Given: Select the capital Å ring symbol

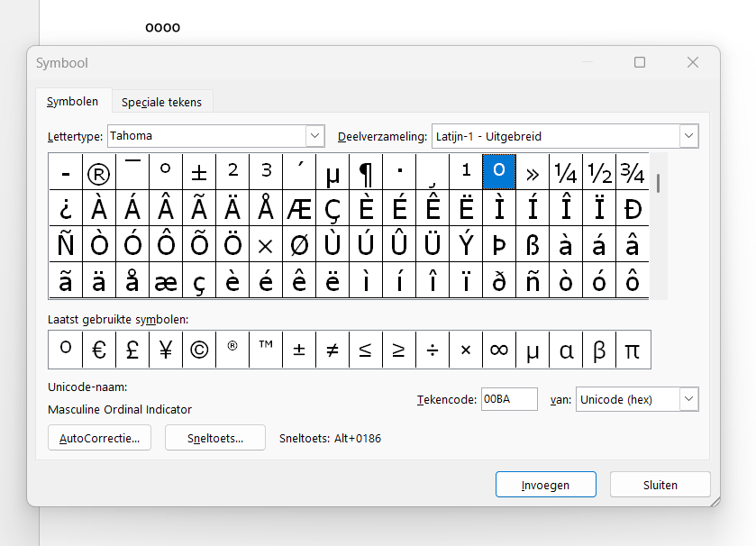Looking at the screenshot, I should click(x=266, y=208).
